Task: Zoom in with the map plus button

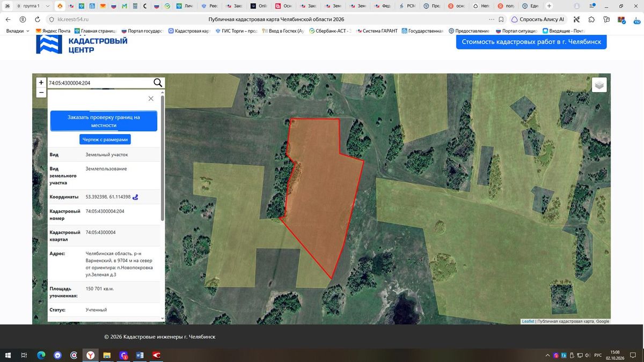Action: point(41,83)
